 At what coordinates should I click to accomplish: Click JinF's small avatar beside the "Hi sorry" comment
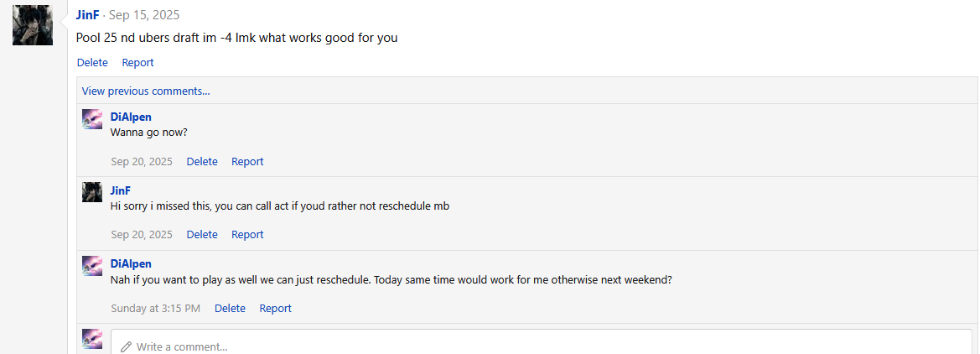(x=92, y=192)
